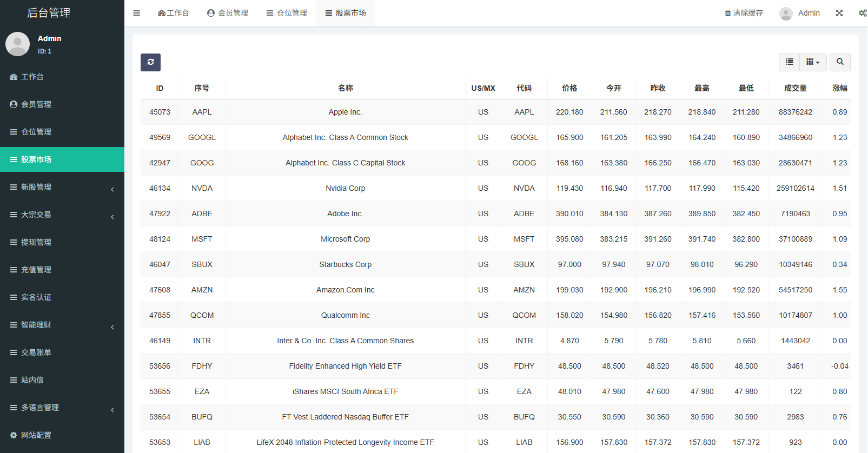
Task: Switch to the 会员管理 top tab
Action: click(x=228, y=13)
